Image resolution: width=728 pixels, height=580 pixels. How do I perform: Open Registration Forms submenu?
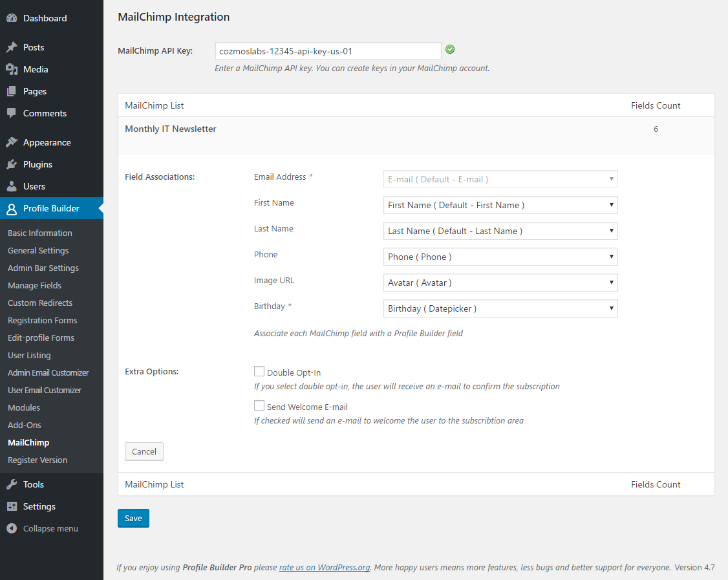(x=42, y=321)
